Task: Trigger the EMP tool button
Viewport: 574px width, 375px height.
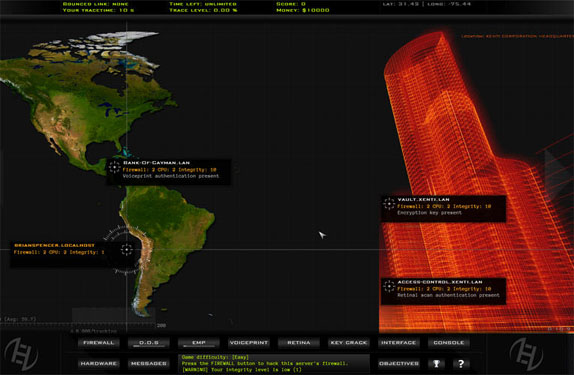Action: tap(199, 343)
